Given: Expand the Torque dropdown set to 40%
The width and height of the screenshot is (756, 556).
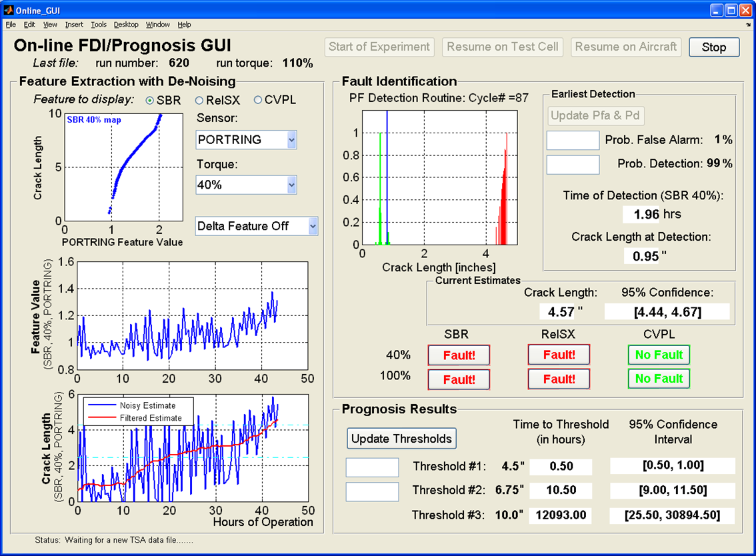Looking at the screenshot, I should tap(246, 185).
